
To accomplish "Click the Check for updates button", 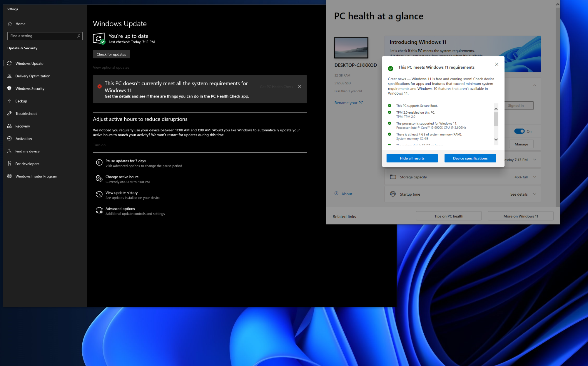I will tap(111, 54).
